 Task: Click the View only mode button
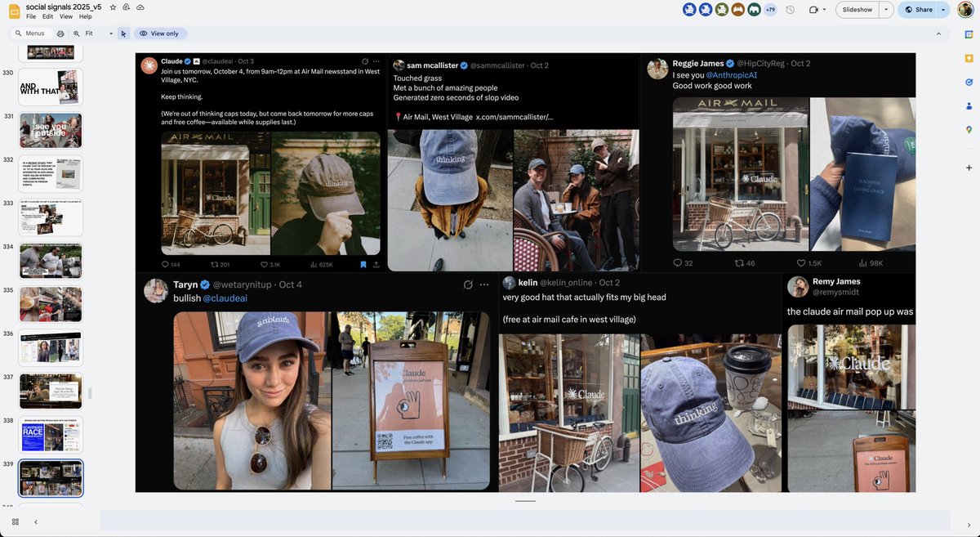[160, 34]
